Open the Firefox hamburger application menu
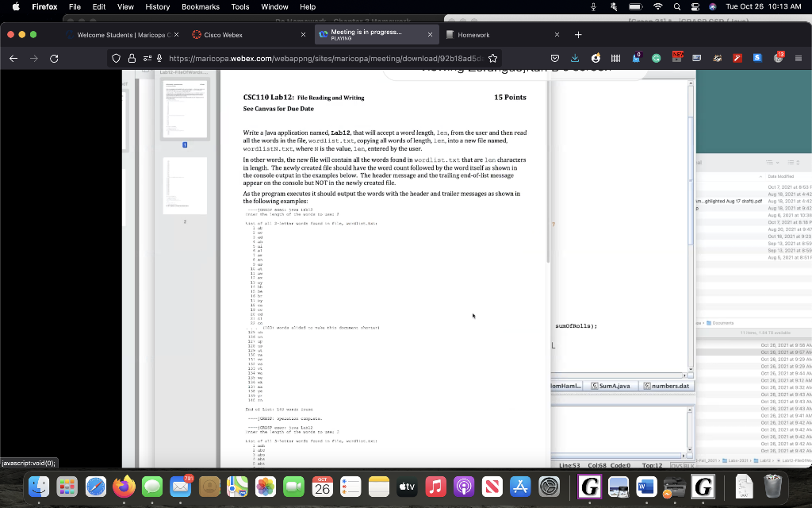Screen dimensions: 812x508 tap(799, 59)
